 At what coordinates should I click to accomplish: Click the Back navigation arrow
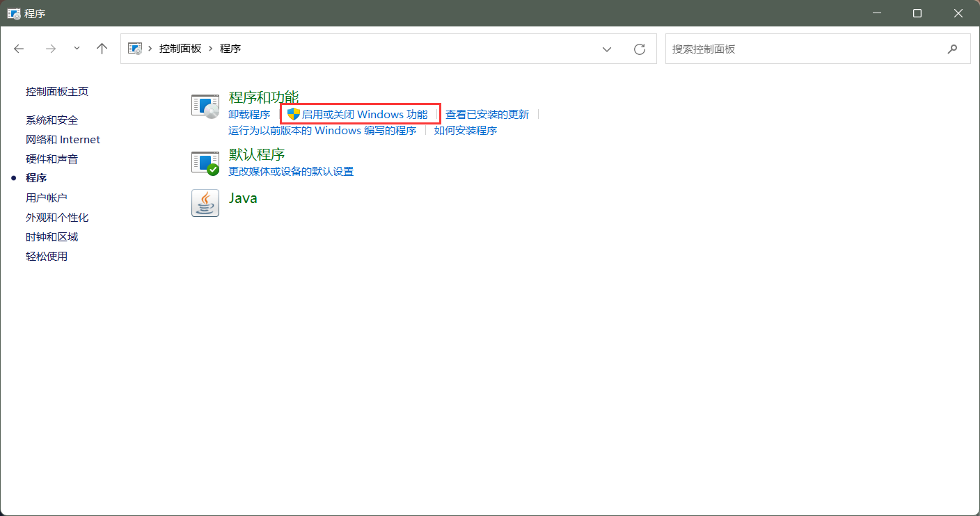pos(19,49)
